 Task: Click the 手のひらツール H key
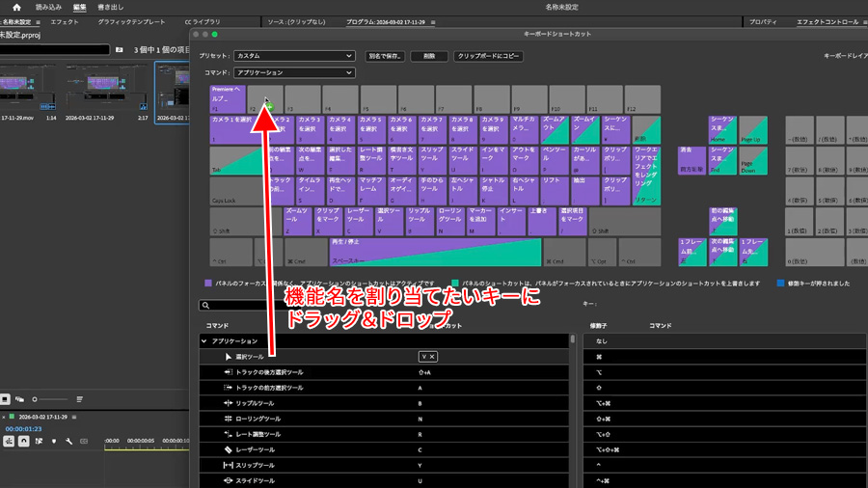pos(431,191)
